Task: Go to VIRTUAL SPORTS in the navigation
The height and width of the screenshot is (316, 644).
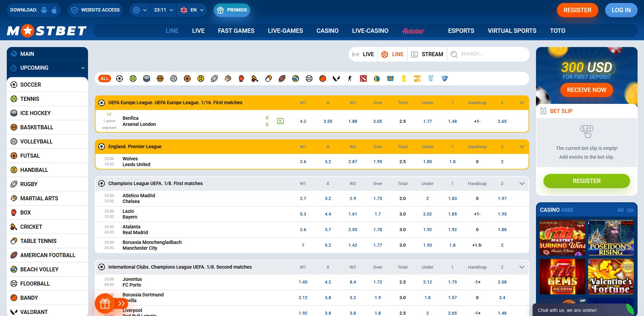Action: click(x=512, y=31)
